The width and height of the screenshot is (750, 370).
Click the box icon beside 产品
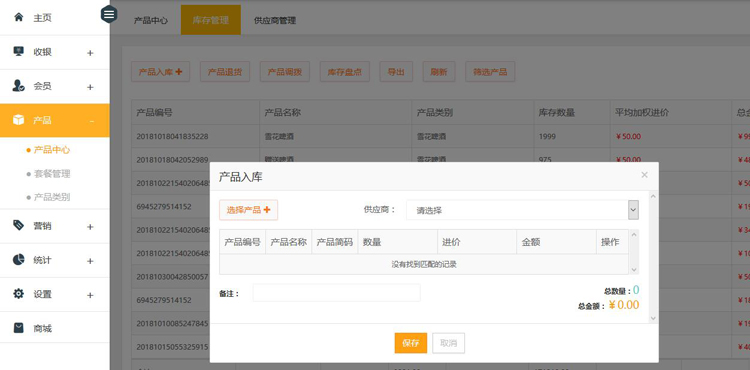click(x=19, y=120)
